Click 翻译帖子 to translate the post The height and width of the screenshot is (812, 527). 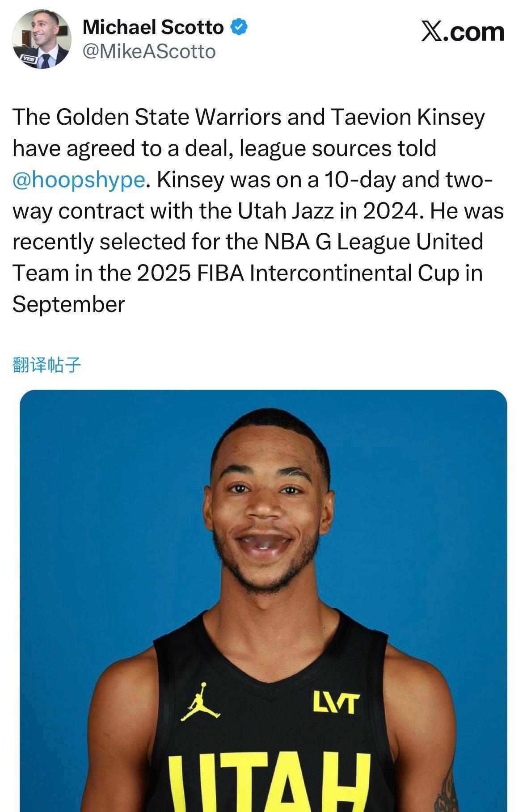click(46, 365)
